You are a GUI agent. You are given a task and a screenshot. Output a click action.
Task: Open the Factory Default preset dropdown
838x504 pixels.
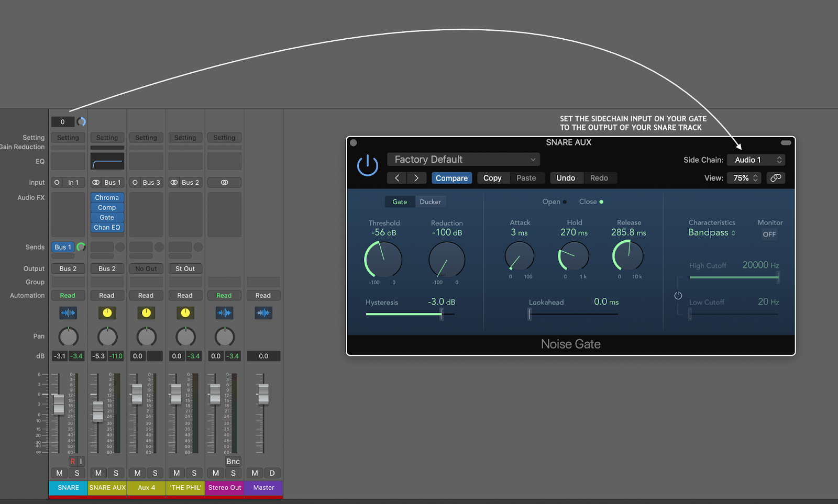[464, 160]
